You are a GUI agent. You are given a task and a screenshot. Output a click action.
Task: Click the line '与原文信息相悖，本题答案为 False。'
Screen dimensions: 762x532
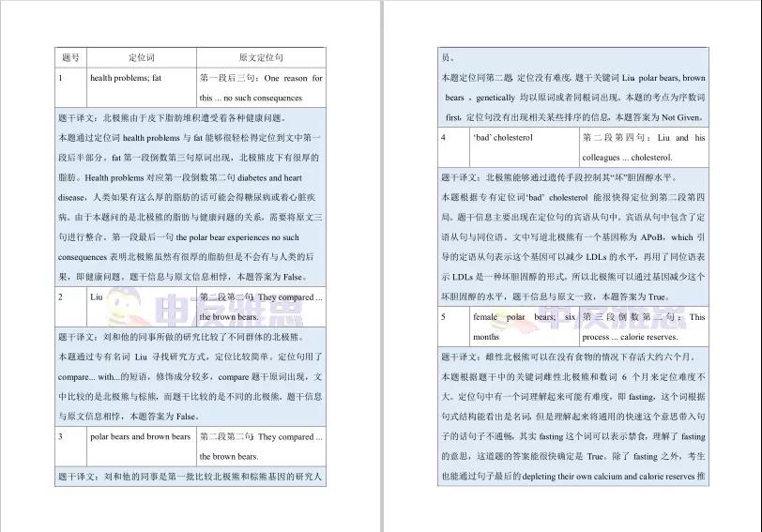click(x=130, y=417)
